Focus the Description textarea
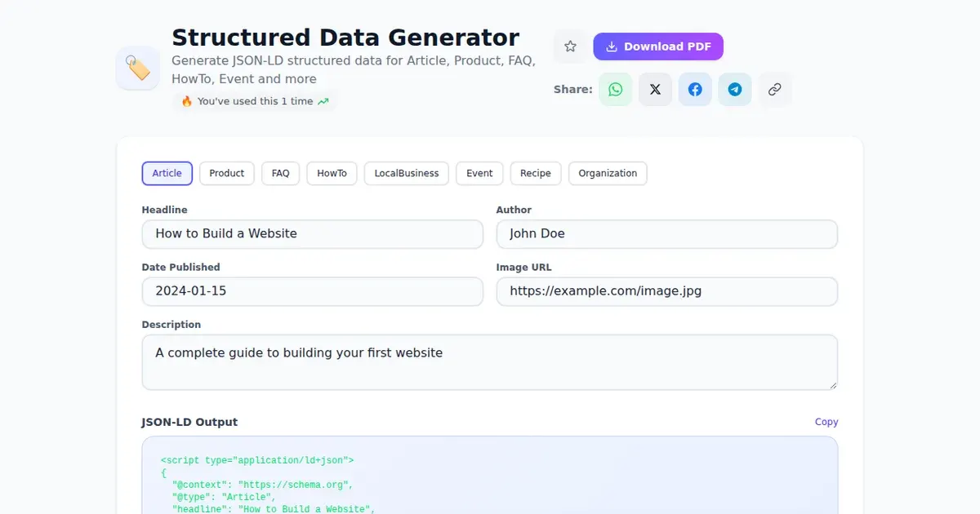The image size is (980, 514). (x=490, y=362)
